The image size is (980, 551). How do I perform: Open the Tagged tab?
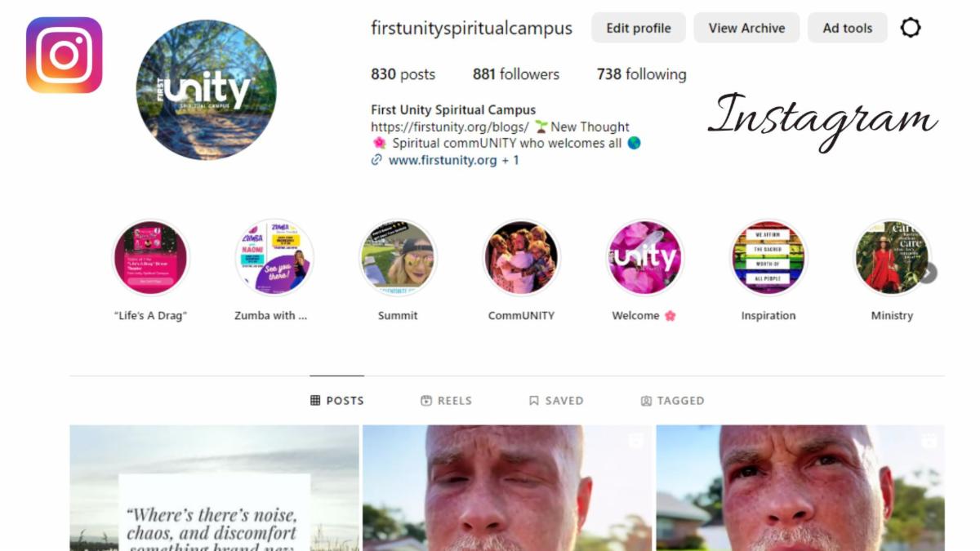[672, 401]
